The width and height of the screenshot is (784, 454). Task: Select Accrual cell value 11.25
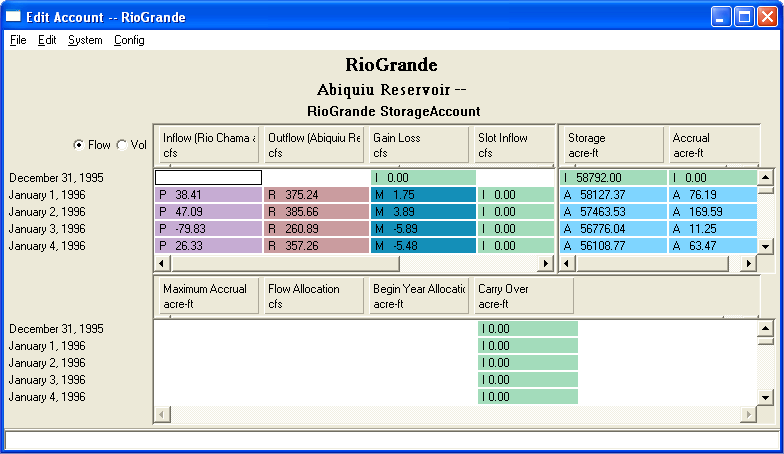(712, 228)
